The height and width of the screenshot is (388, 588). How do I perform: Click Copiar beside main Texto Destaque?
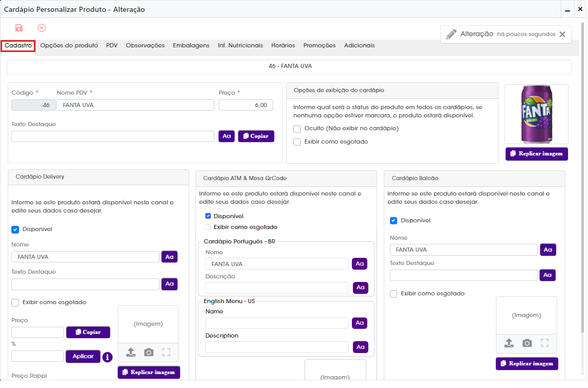click(256, 136)
